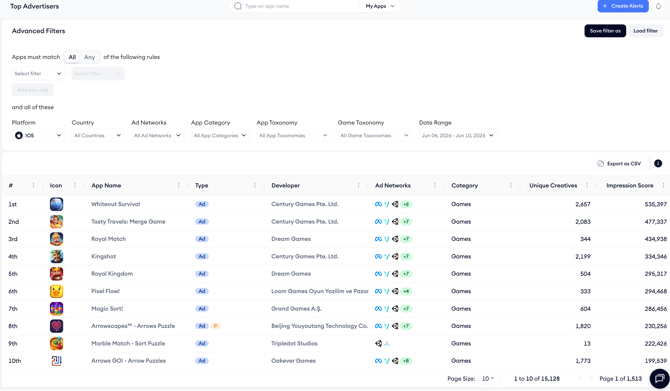Open the All App Categories dropdown
670x391 pixels.
click(x=220, y=135)
